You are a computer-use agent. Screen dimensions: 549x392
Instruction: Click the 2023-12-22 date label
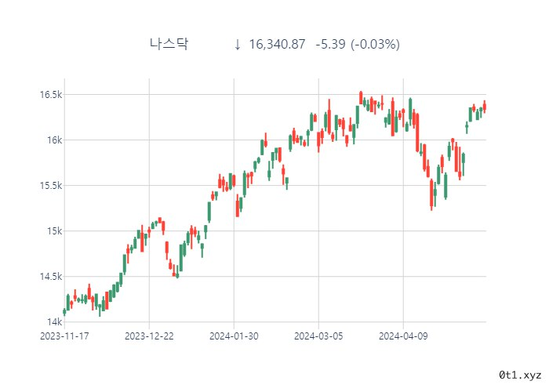point(149,336)
